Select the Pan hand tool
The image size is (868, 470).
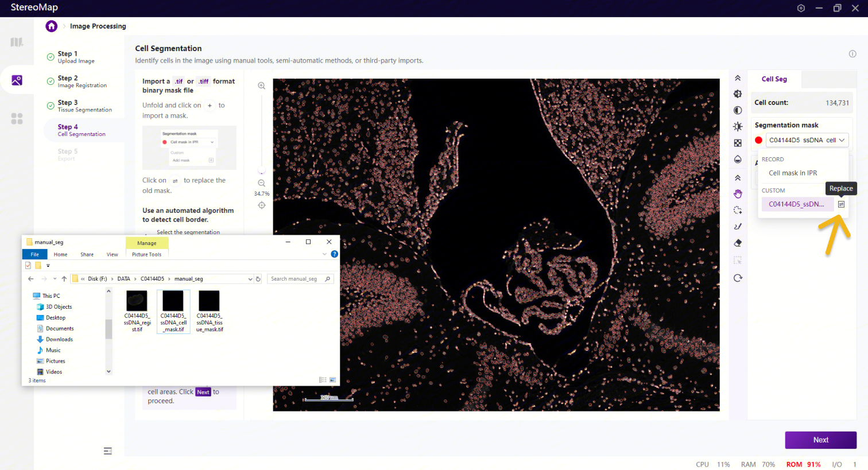click(x=738, y=194)
